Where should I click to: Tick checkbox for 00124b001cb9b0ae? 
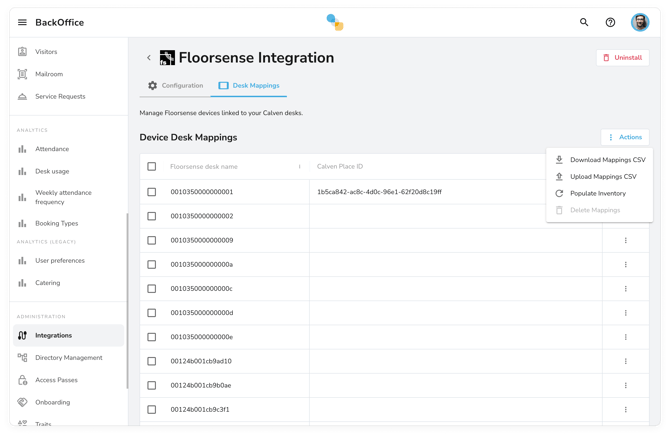[x=152, y=385]
